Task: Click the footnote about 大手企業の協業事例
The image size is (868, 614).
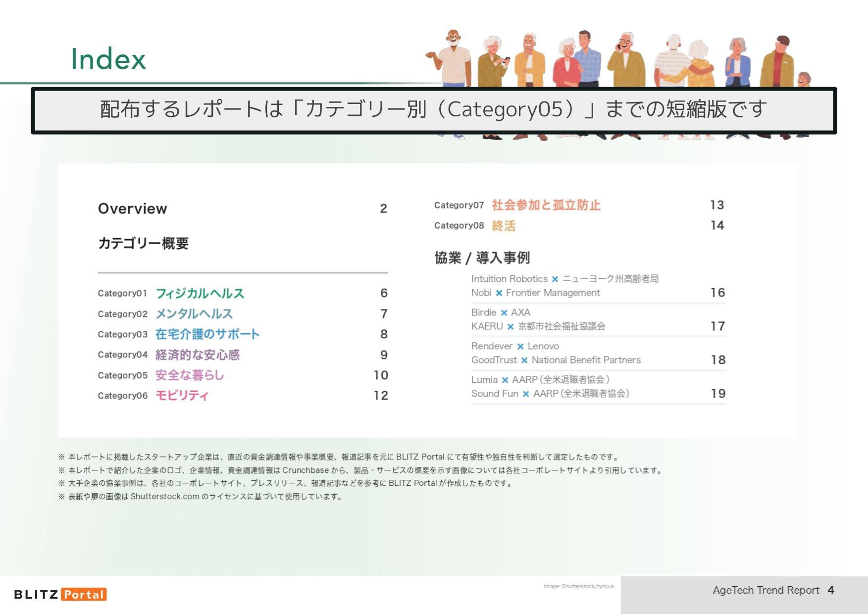Action: pos(286,483)
